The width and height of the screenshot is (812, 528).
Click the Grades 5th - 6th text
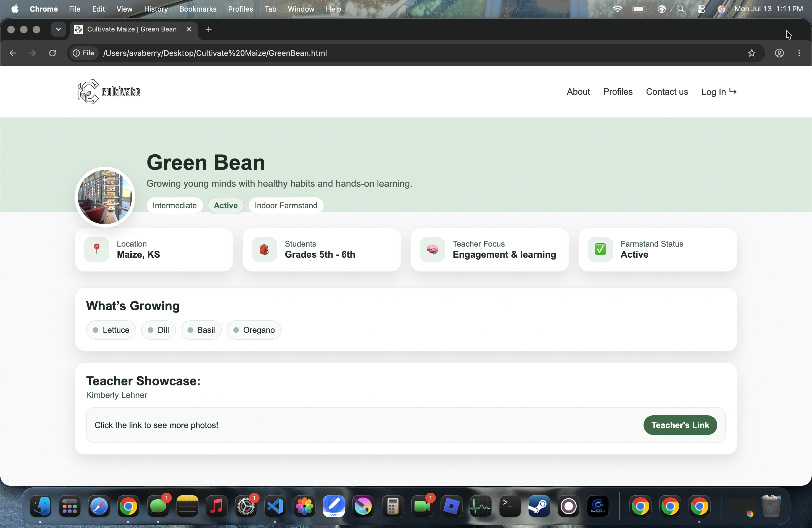tap(320, 254)
